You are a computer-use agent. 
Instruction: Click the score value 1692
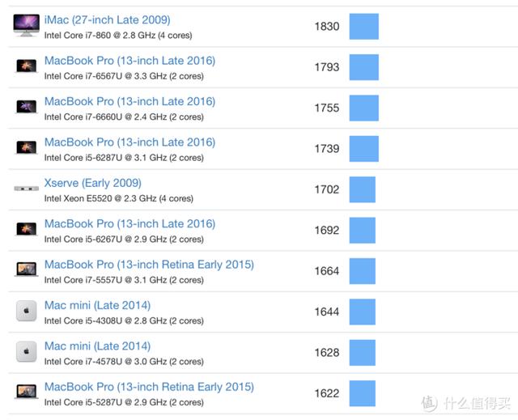[327, 231]
